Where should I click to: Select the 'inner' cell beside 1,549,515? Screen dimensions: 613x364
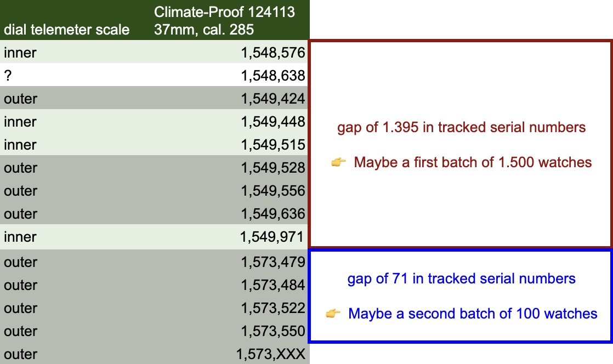coord(21,145)
